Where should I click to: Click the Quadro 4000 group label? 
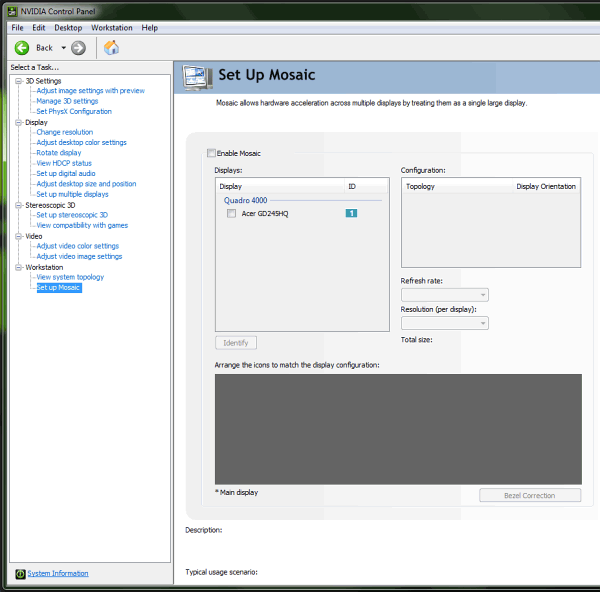245,200
